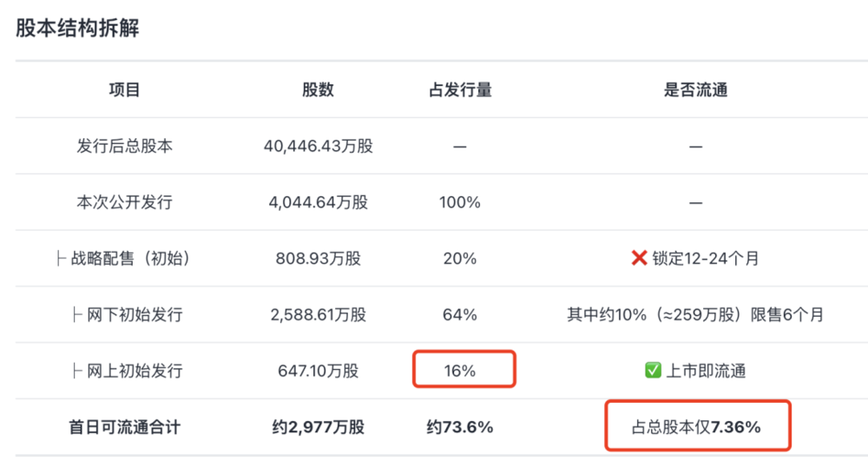The width and height of the screenshot is (868, 467).
Task: Select the 战略配售（初始） tree item
Action: point(124,259)
